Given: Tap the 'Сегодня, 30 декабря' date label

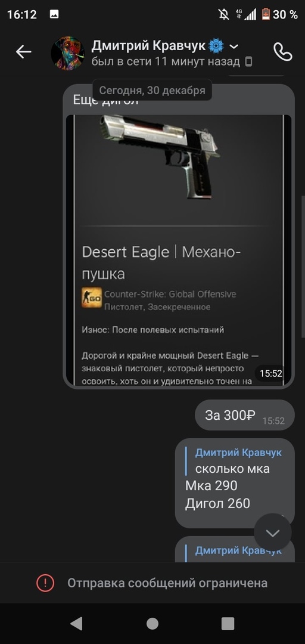Looking at the screenshot, I should (152, 91).
